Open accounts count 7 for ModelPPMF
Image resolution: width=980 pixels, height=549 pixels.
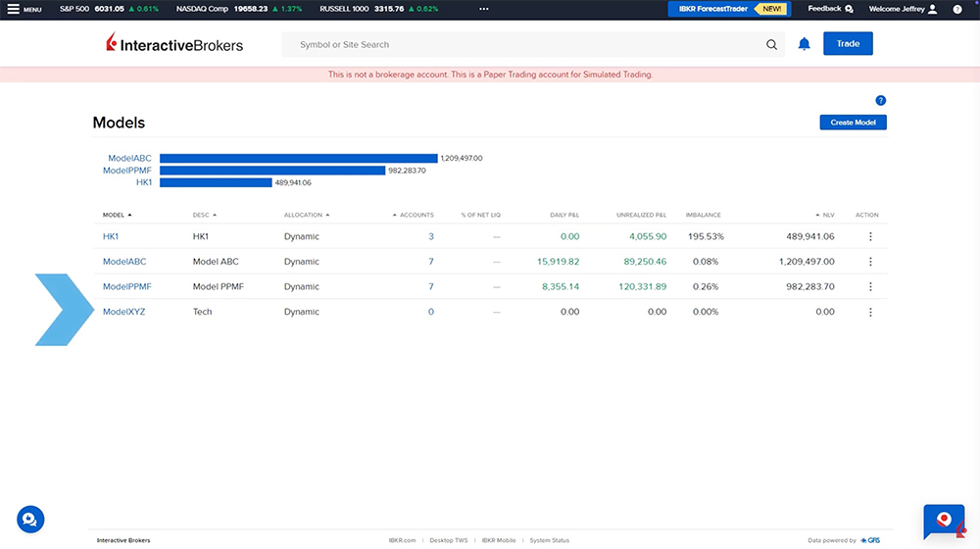coord(430,286)
